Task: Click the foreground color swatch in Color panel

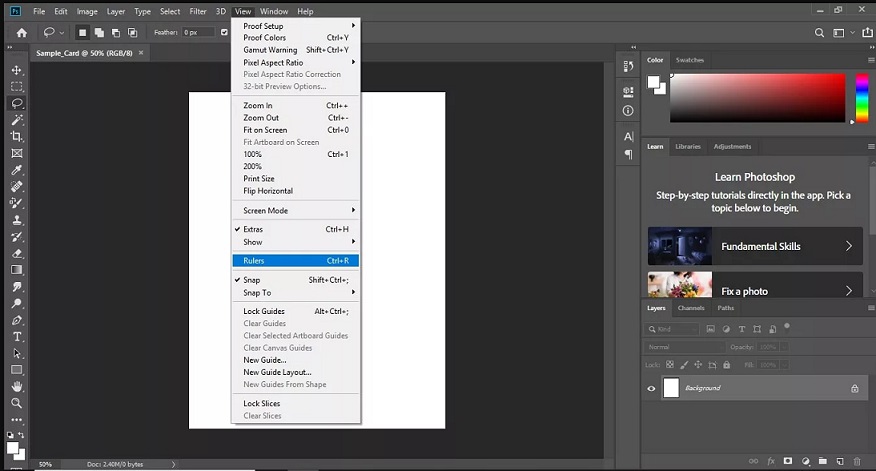Action: (x=653, y=82)
